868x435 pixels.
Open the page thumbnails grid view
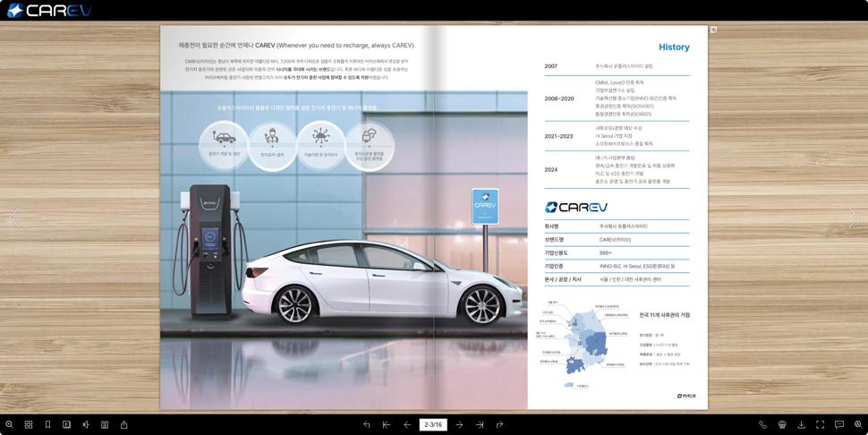[29, 425]
